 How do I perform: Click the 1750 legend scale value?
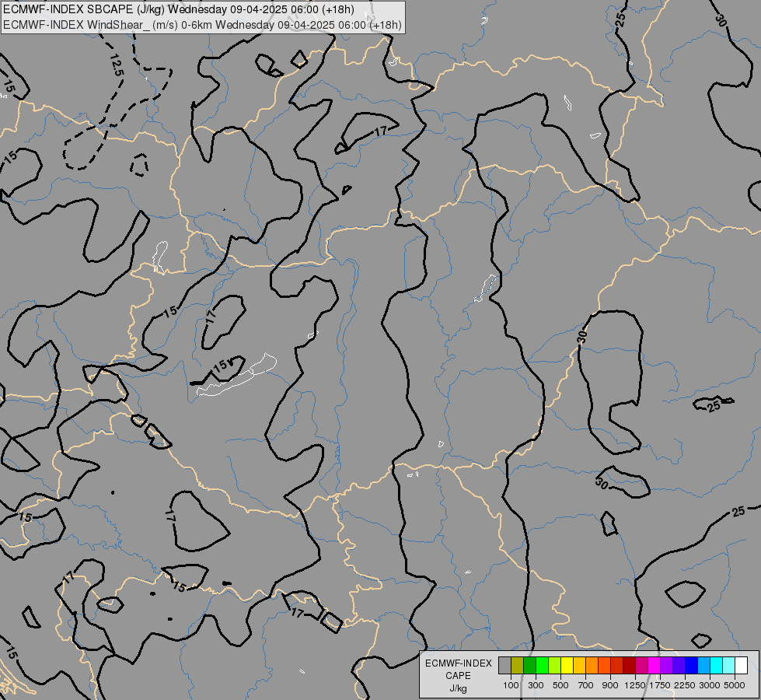[x=660, y=685]
